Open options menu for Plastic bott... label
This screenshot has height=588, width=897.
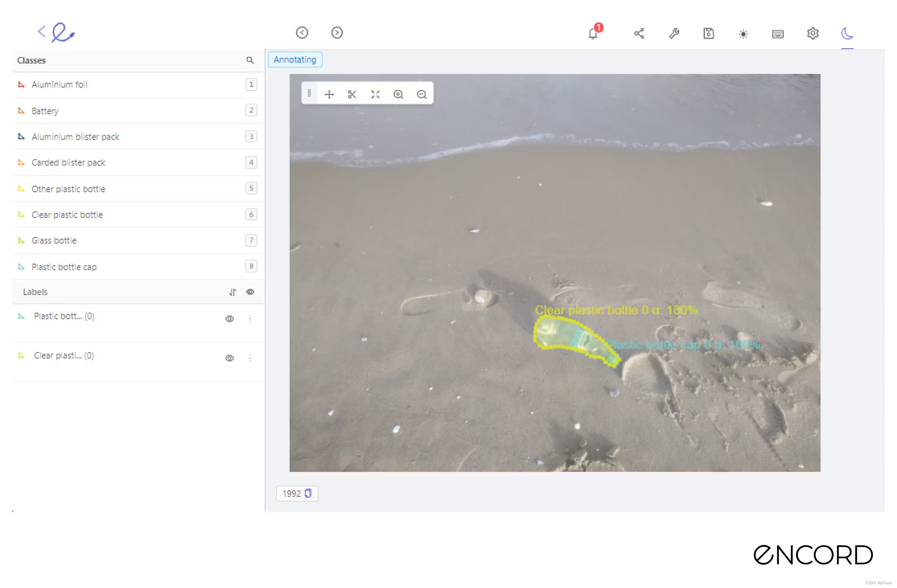pos(250,319)
